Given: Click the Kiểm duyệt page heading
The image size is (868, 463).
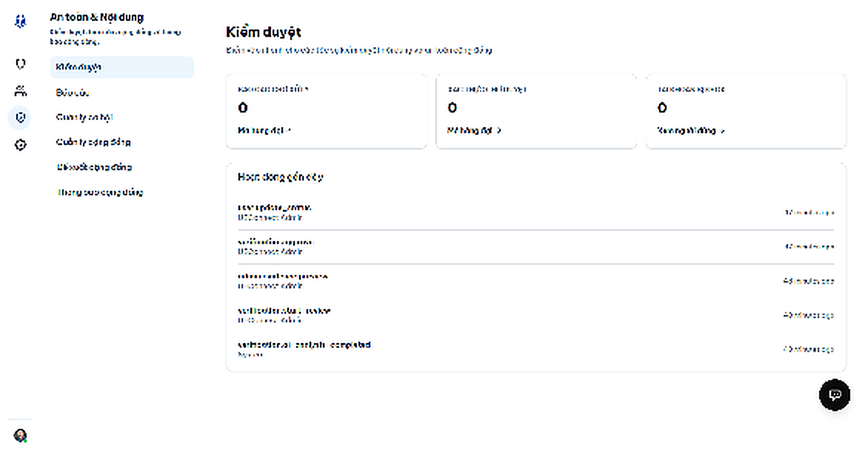Looking at the screenshot, I should coord(264,32).
